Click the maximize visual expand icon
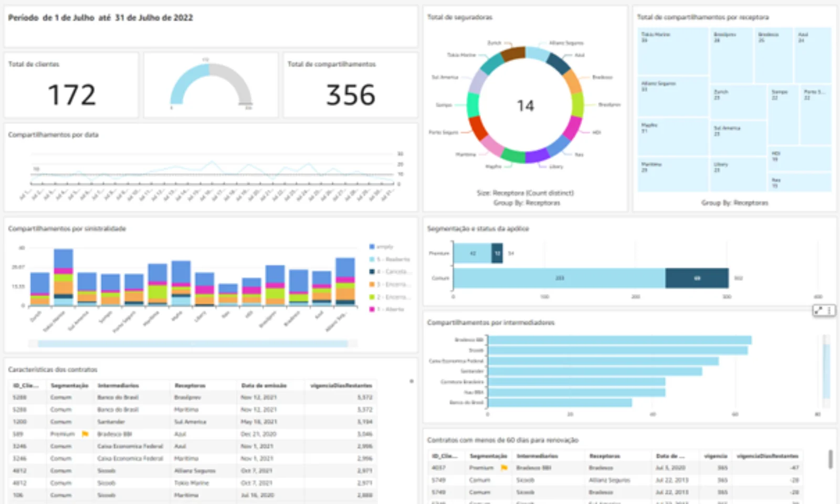 tap(818, 311)
